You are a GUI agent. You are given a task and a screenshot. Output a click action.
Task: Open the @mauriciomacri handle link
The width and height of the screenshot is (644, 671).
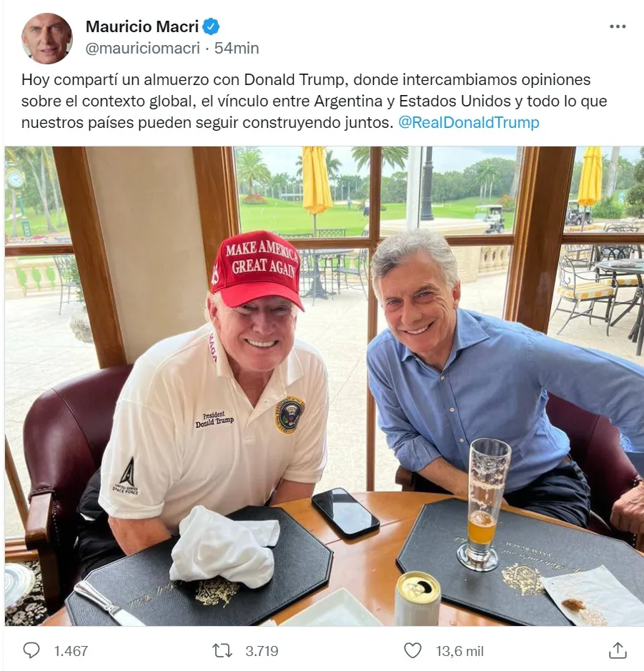[143, 48]
